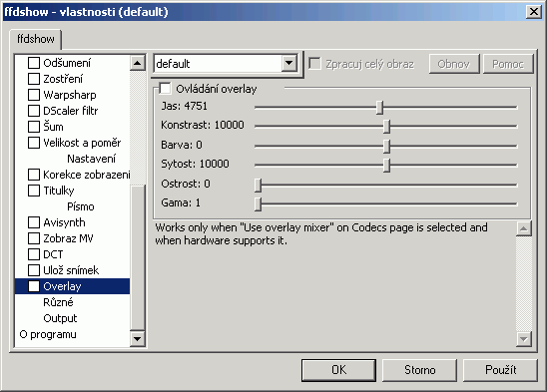Toggle the Warpsharp checkbox
This screenshot has width=547, height=392.
tap(34, 95)
